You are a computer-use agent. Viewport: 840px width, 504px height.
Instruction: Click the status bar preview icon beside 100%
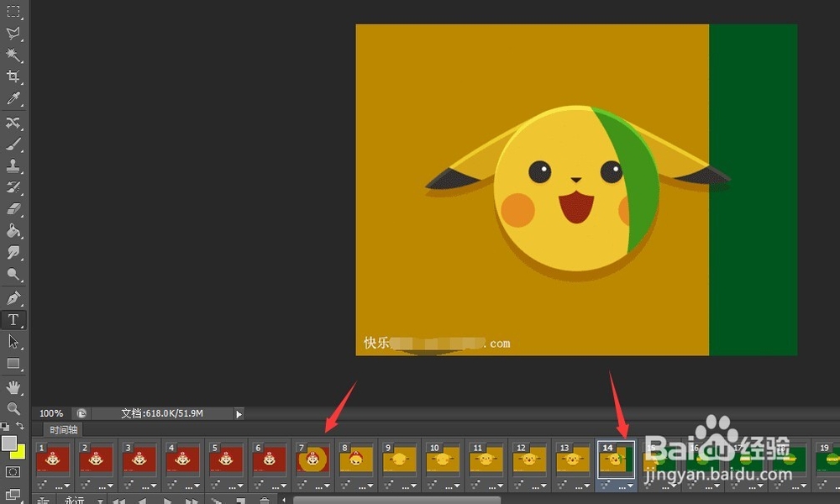(x=81, y=413)
